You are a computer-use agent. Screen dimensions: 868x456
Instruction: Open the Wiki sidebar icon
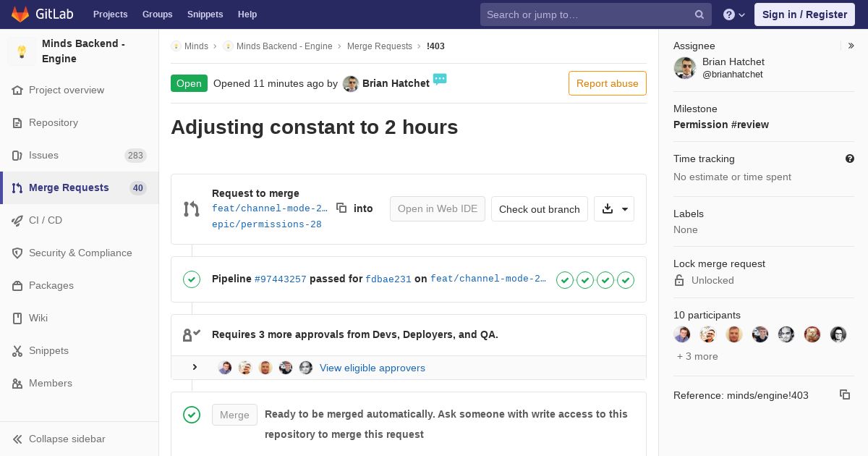coord(17,318)
